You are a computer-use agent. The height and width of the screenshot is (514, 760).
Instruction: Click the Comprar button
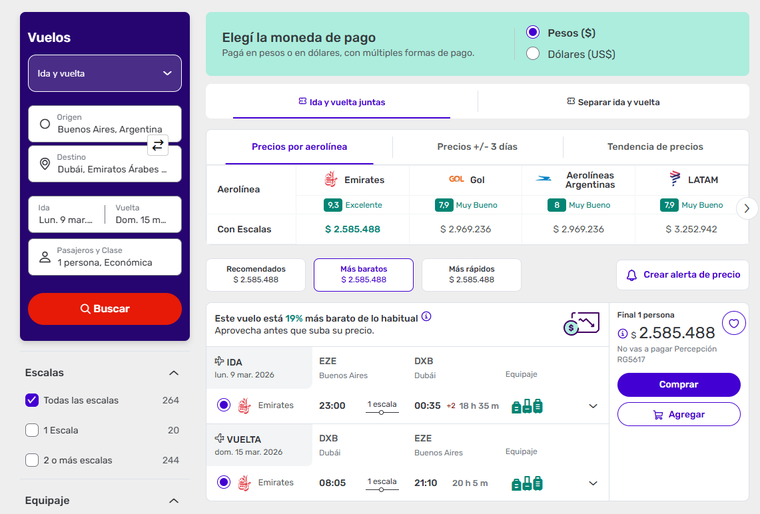coord(678,384)
